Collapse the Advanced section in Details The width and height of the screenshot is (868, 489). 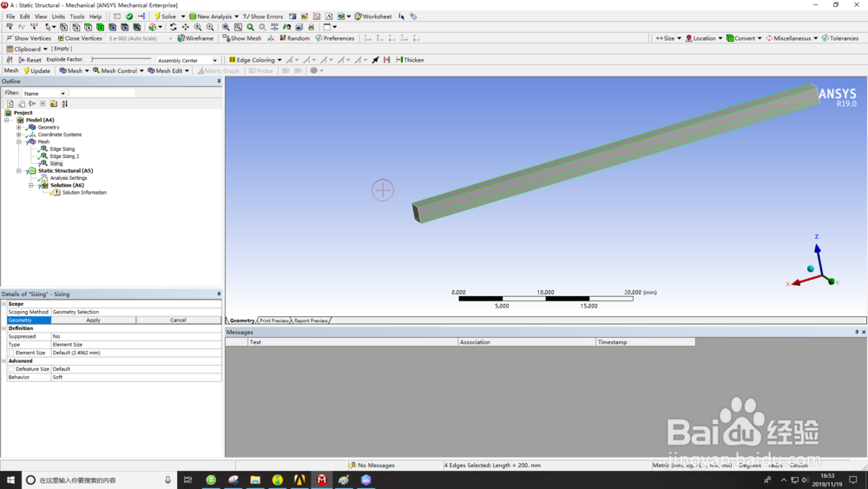click(x=3, y=361)
